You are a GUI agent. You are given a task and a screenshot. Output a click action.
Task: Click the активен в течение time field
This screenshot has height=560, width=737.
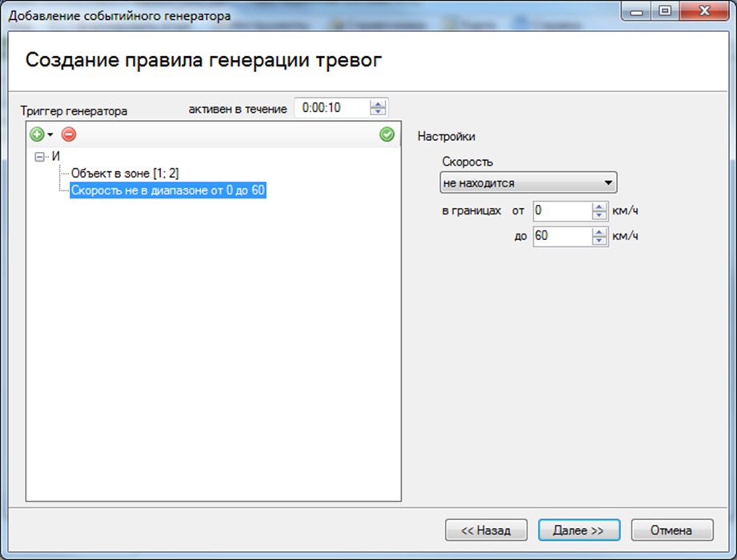pos(330,108)
